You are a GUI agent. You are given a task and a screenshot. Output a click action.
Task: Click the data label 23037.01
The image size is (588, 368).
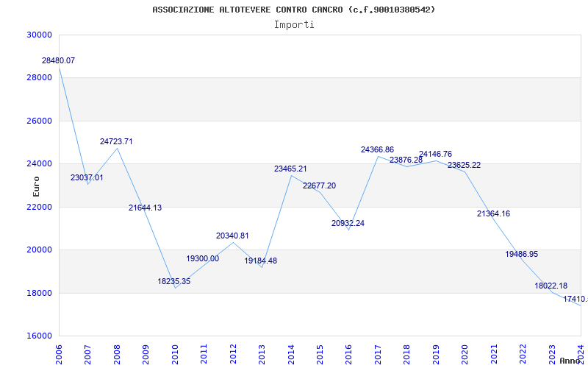[87, 177]
